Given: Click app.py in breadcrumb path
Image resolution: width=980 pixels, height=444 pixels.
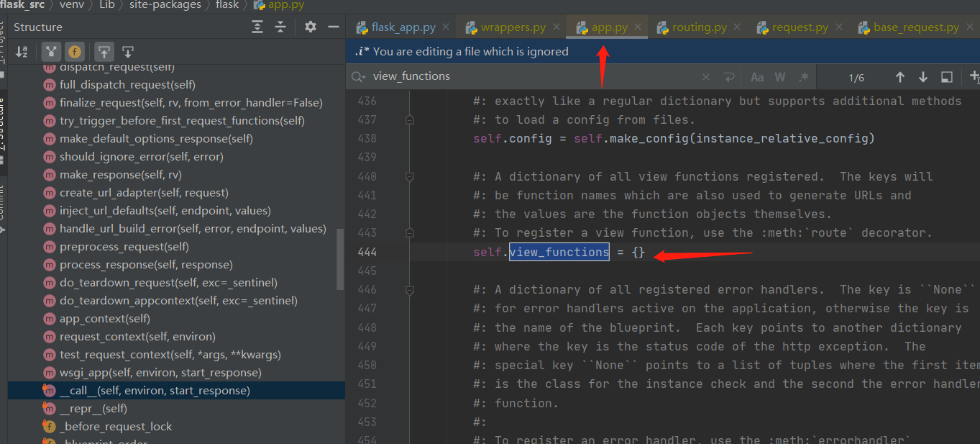Looking at the screenshot, I should (x=278, y=5).
